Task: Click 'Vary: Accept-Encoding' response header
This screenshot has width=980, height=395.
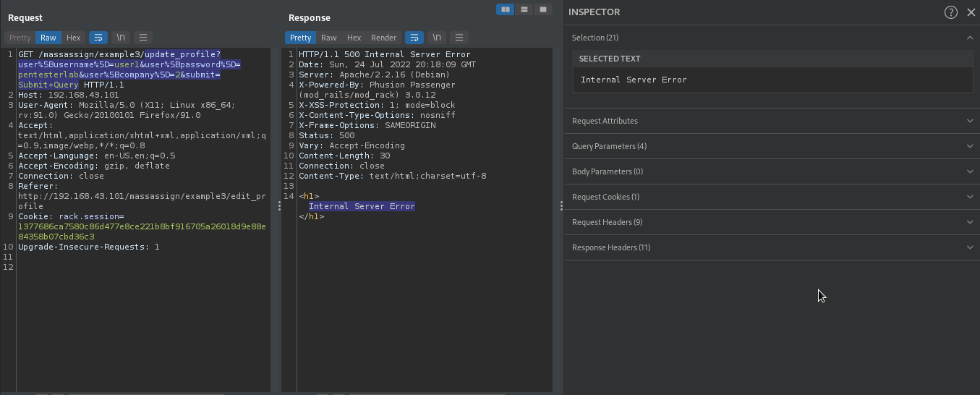Action: point(351,145)
